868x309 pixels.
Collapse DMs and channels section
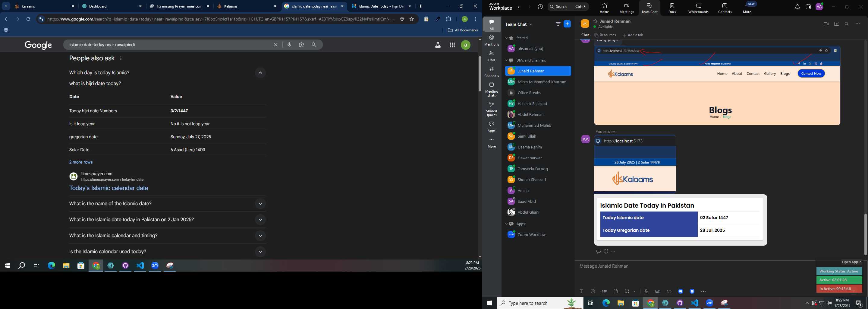(506, 61)
